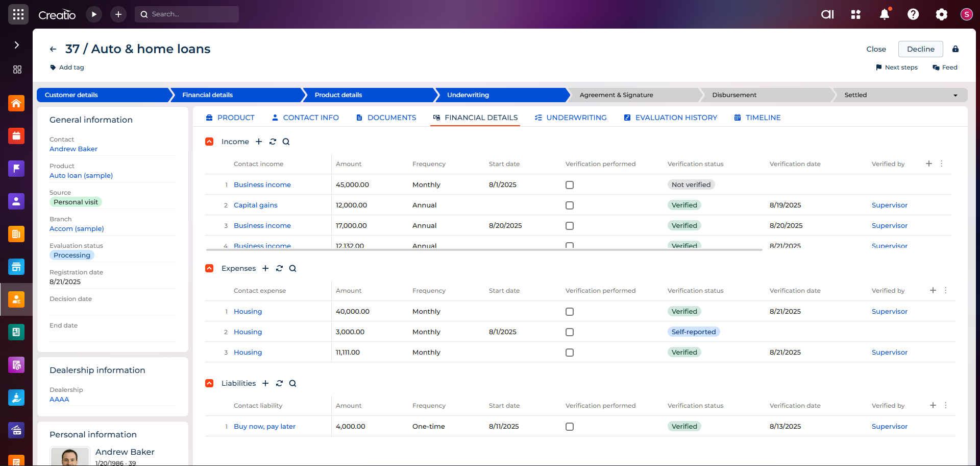
Task: Switch to the Evaluation History tab
Action: click(x=670, y=118)
